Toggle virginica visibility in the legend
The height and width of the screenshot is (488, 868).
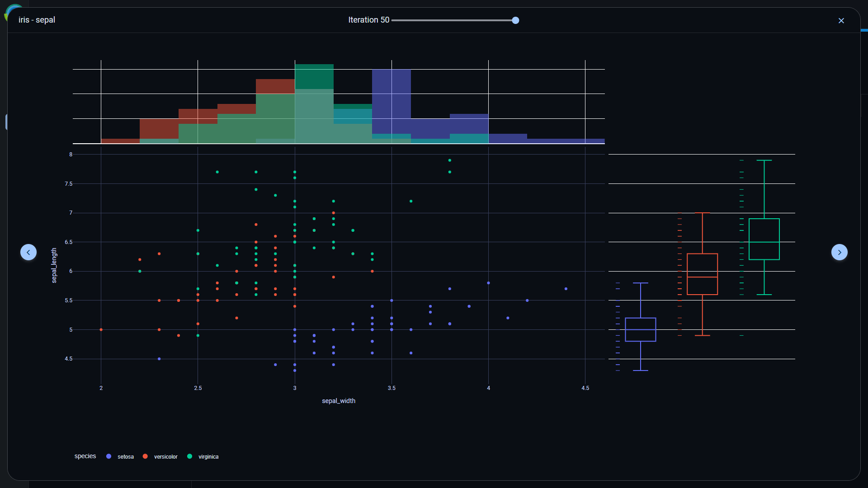click(209, 457)
